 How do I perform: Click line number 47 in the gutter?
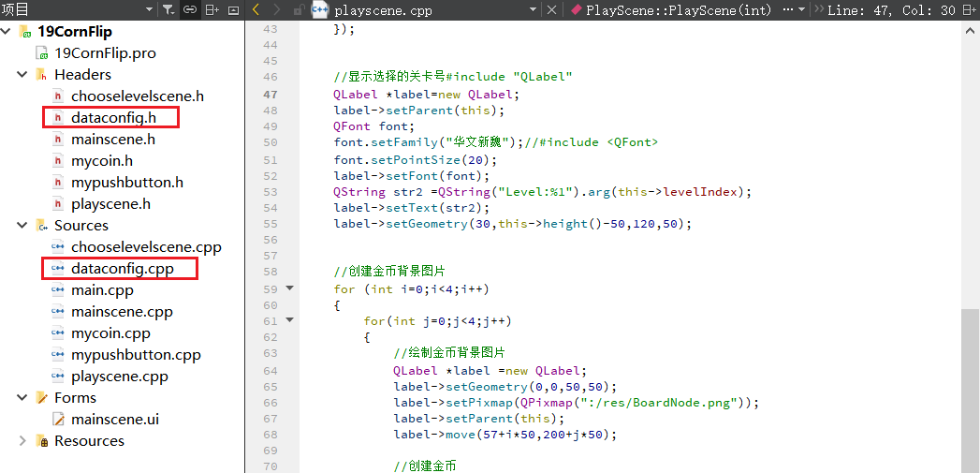(x=270, y=95)
